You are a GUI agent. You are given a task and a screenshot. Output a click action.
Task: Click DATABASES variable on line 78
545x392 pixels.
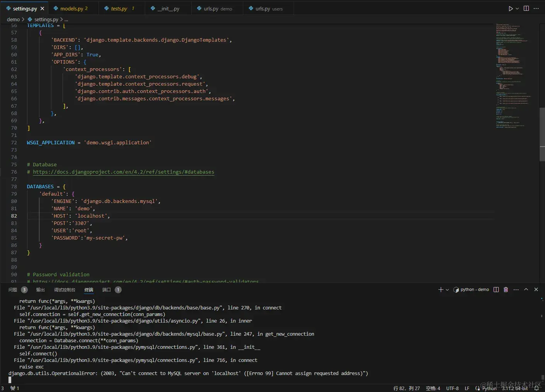click(x=40, y=187)
